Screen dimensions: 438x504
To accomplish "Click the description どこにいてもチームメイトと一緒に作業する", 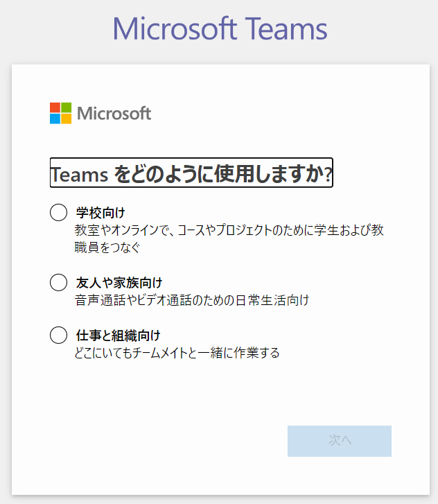I will pos(177,353).
